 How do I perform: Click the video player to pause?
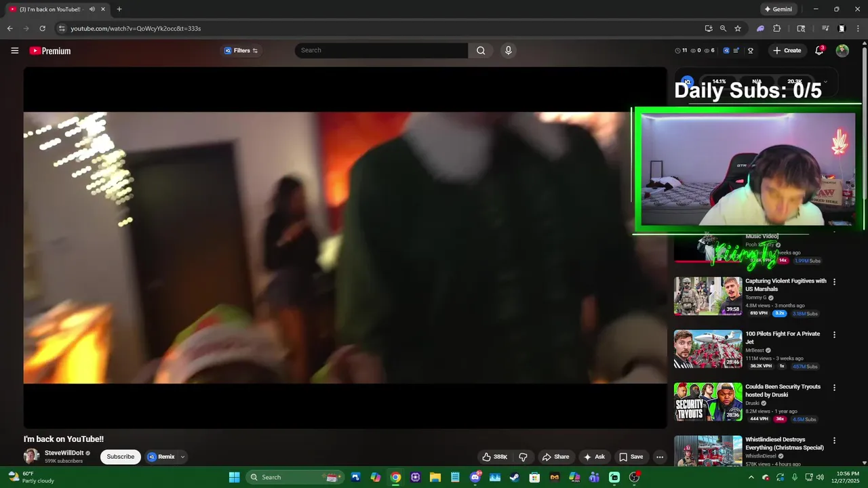pyautogui.click(x=345, y=247)
